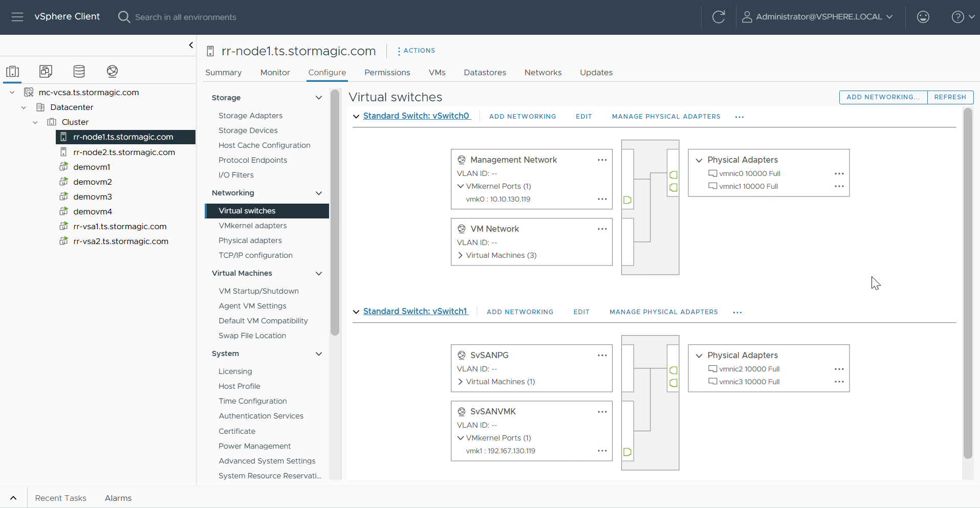The width and height of the screenshot is (980, 508).
Task: Open the Permissions tab
Action: coord(387,73)
